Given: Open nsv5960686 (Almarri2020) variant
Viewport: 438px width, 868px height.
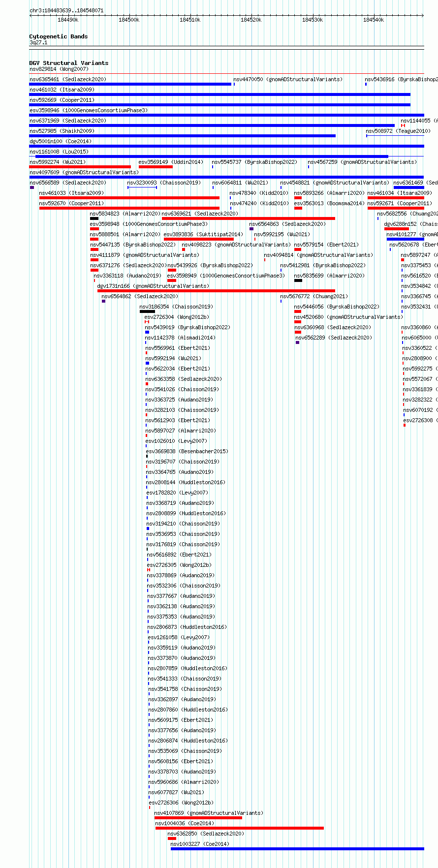Looking at the screenshot, I should tap(184, 782).
